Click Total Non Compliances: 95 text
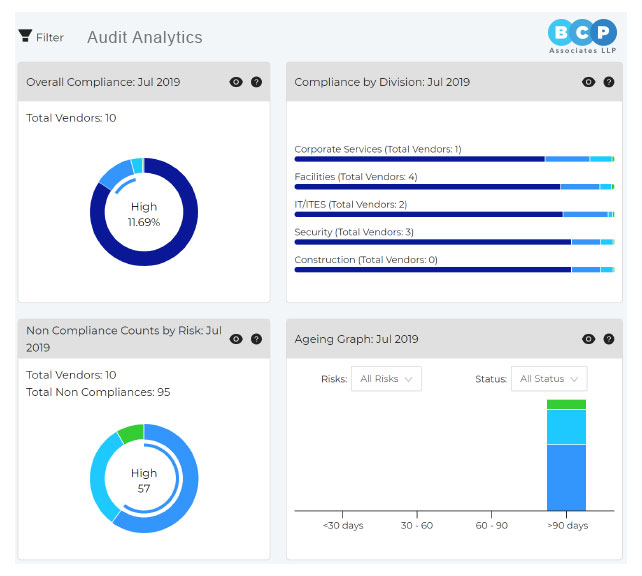Screen dimensions: 642x576 tap(98, 392)
